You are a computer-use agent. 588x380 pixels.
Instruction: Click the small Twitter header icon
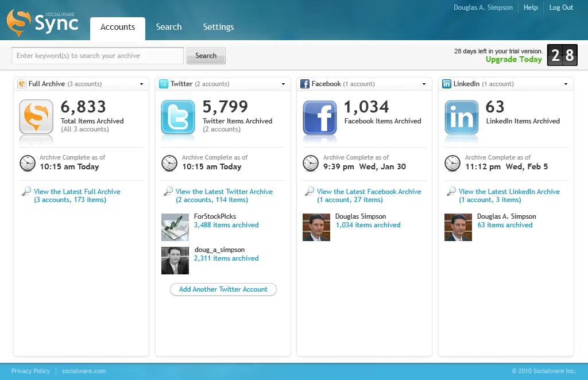164,84
